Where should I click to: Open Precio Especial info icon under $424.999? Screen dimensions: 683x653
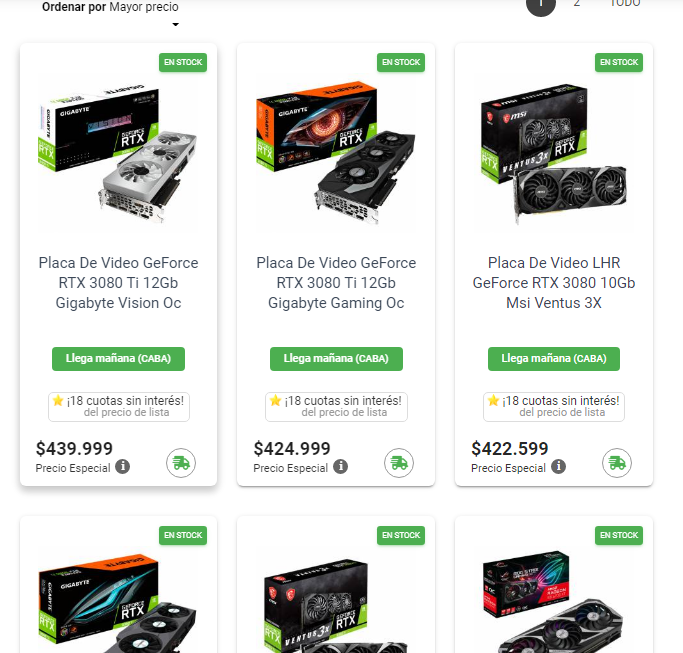[x=341, y=467]
